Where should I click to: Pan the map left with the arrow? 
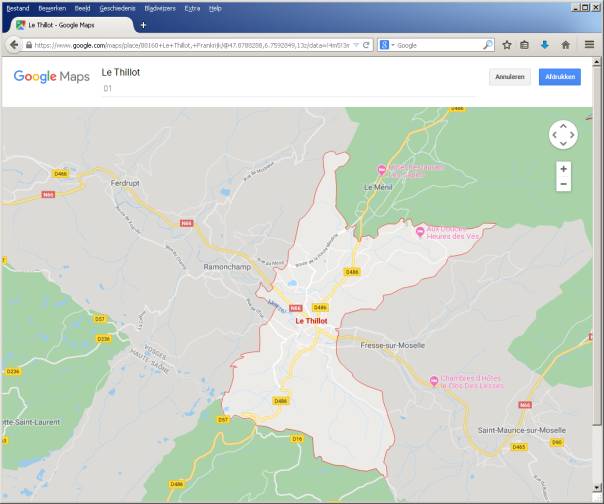tap(554, 135)
